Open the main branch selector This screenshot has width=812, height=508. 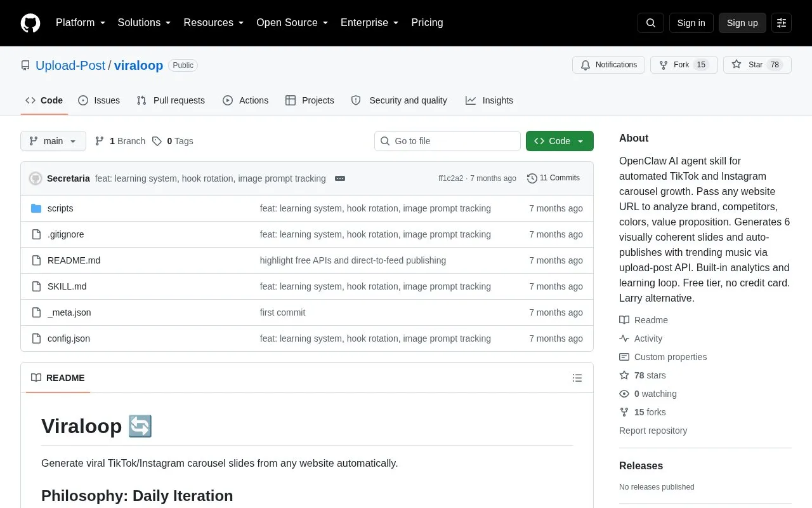[53, 141]
